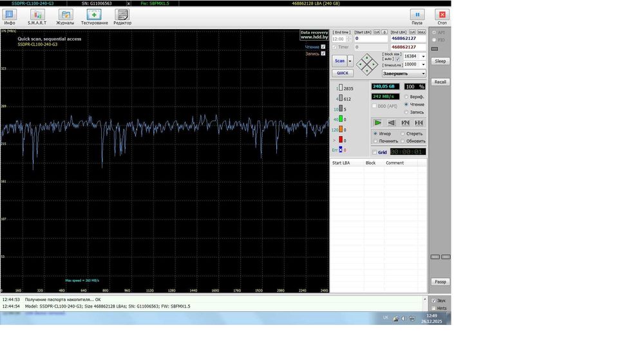Viewport: 644px width, 363px height.
Task: Click the x separator after the serial number
Action: (129, 3)
